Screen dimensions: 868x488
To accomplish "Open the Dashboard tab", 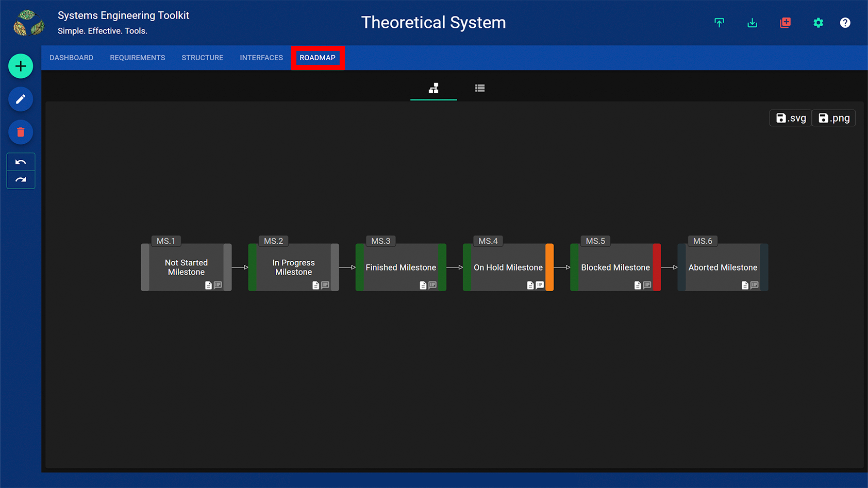I will click(71, 58).
